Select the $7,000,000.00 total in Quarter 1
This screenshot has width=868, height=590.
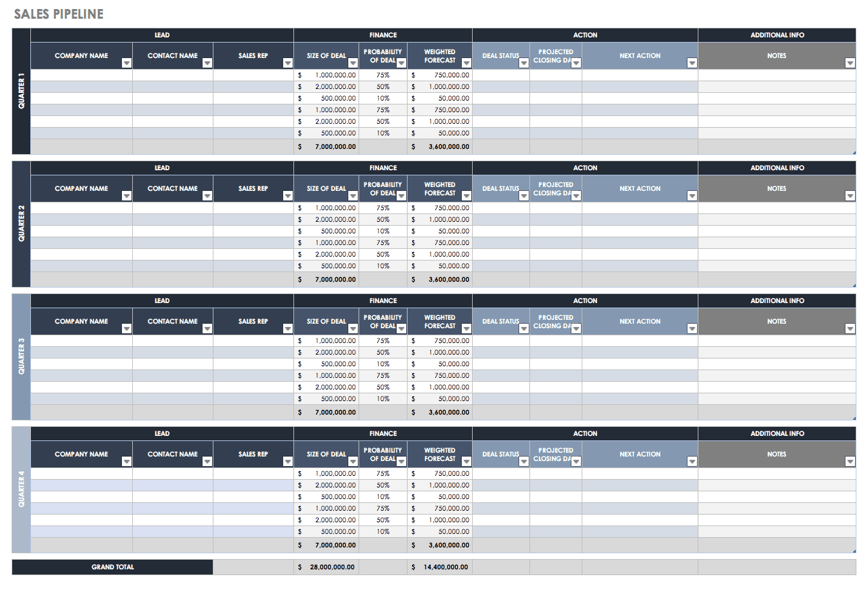click(326, 146)
